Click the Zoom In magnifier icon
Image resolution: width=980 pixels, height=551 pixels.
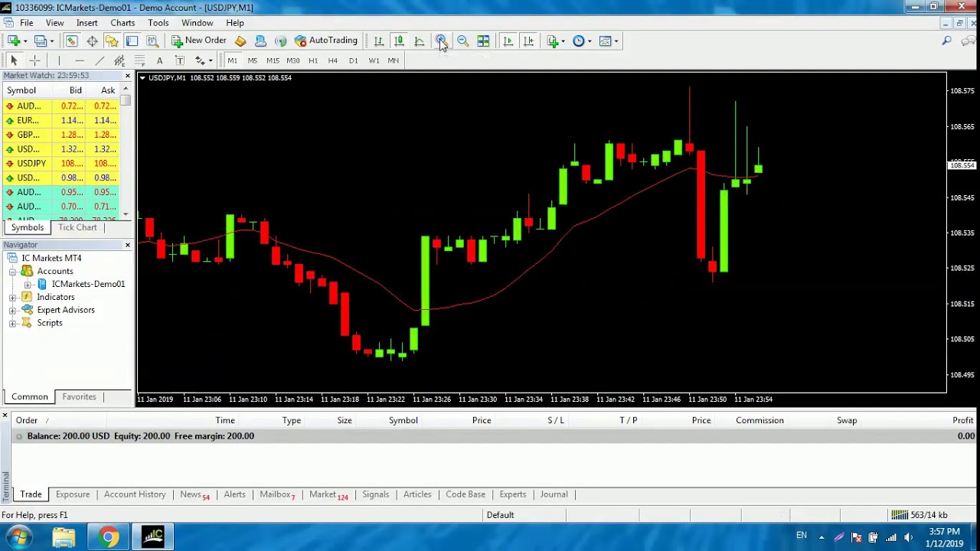(x=441, y=41)
